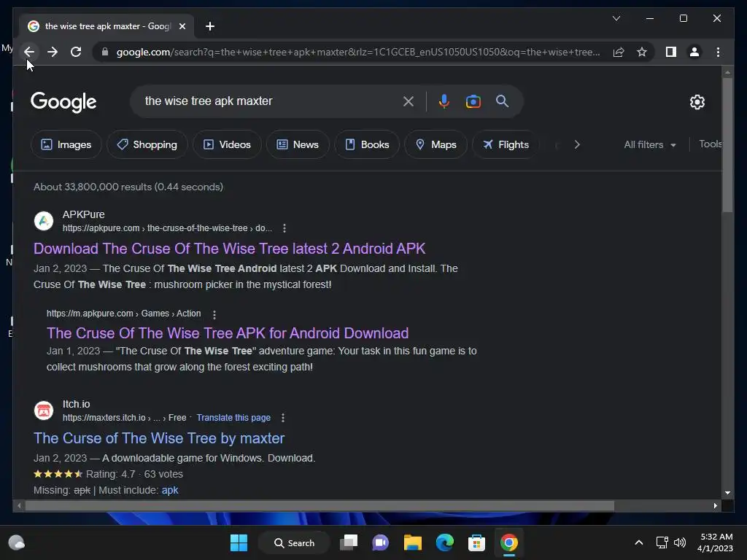Switch to Images results

click(x=66, y=144)
